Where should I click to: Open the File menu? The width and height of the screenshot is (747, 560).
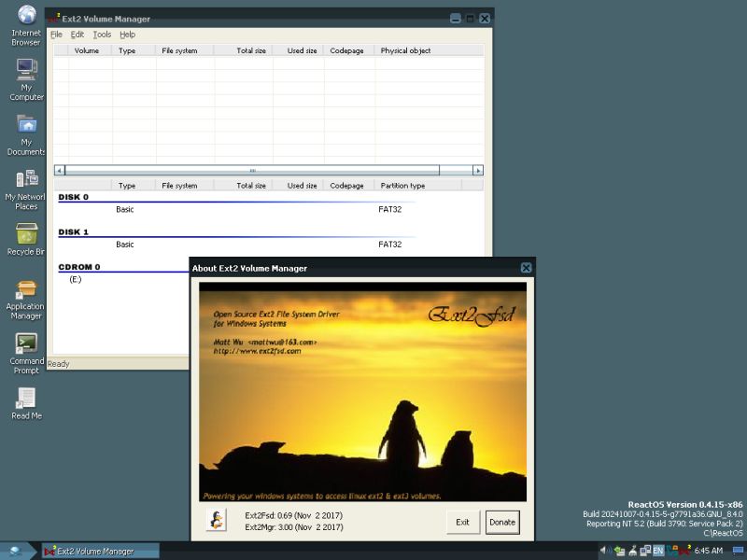click(55, 35)
